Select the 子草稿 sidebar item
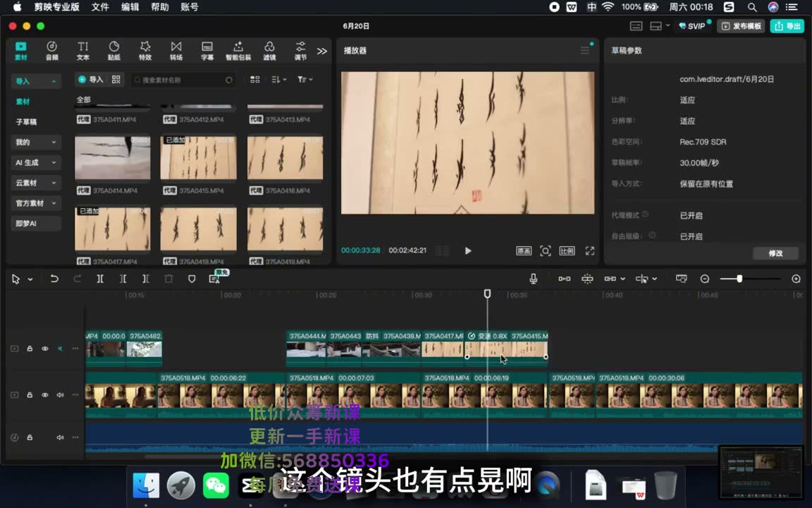The height and width of the screenshot is (508, 812). [x=26, y=122]
